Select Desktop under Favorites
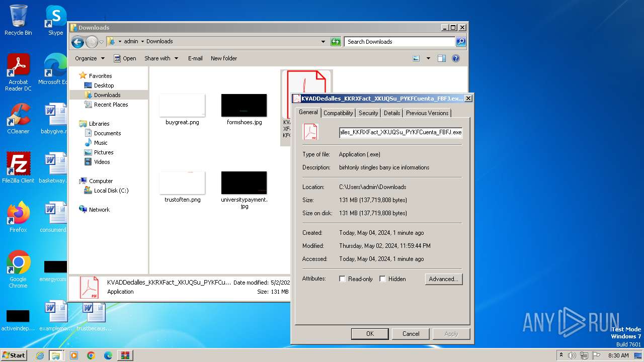Image resolution: width=644 pixels, height=362 pixels. 104,85
